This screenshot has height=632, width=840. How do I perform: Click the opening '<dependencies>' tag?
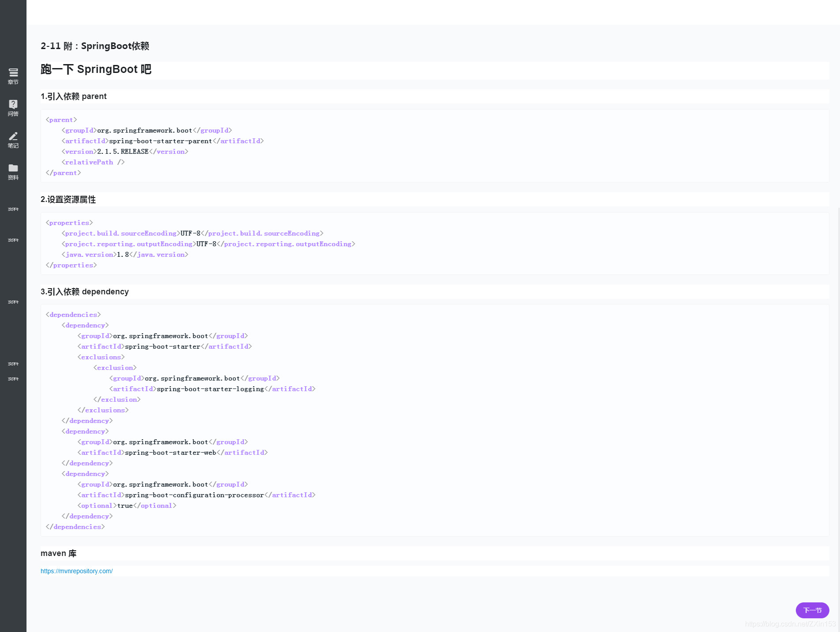[x=73, y=315]
